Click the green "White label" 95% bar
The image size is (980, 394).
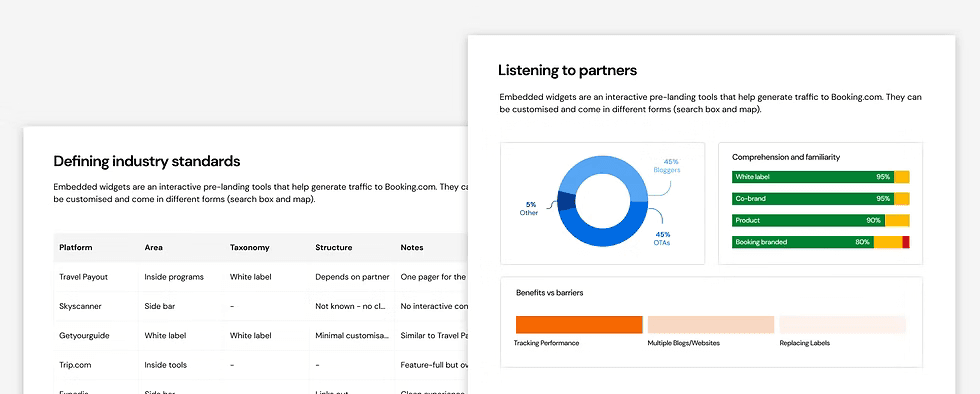click(x=813, y=177)
